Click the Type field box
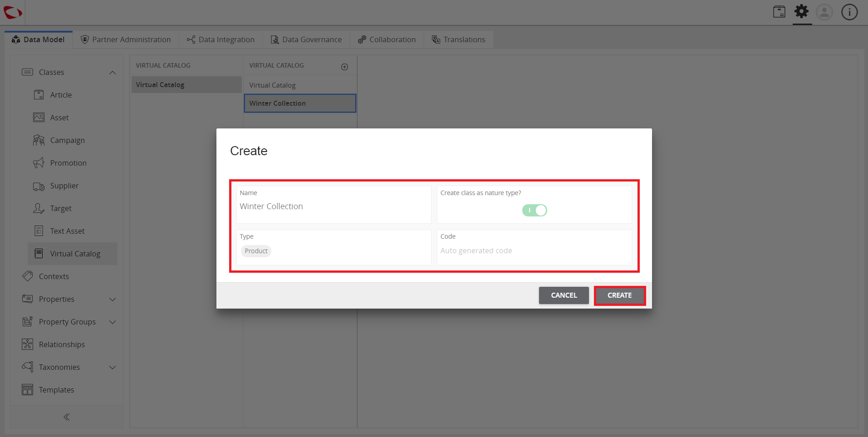The height and width of the screenshot is (437, 868). click(x=333, y=247)
